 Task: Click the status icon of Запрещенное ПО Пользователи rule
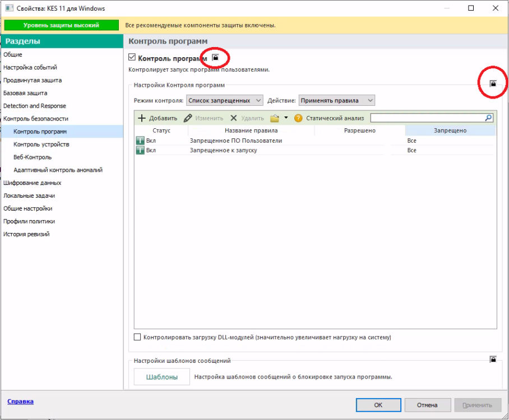140,141
